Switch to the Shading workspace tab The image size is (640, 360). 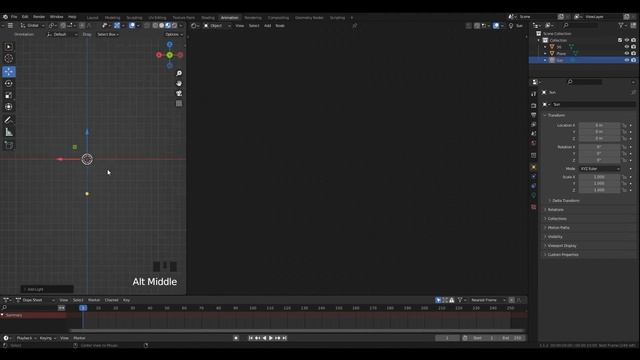click(208, 18)
